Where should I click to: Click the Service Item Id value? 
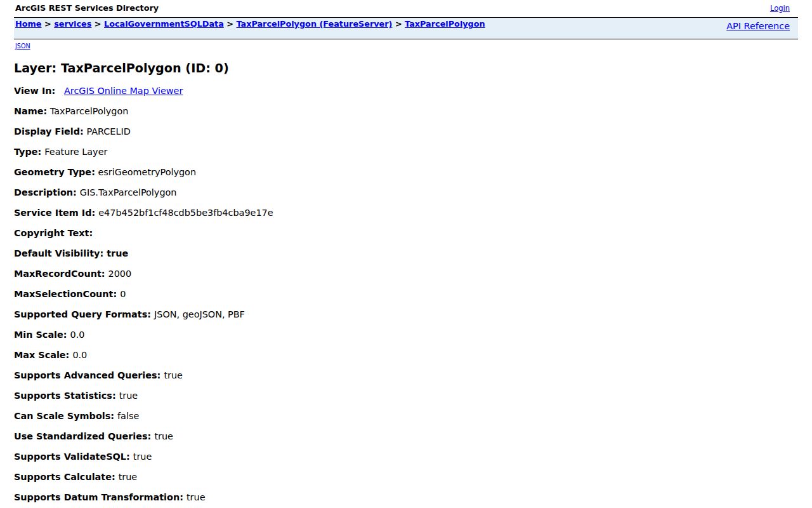point(186,213)
